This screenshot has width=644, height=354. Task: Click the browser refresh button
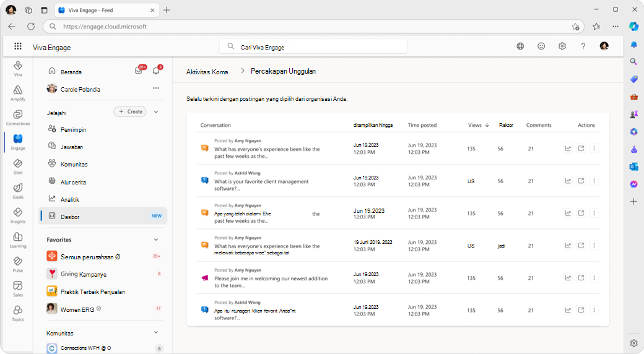click(x=31, y=26)
